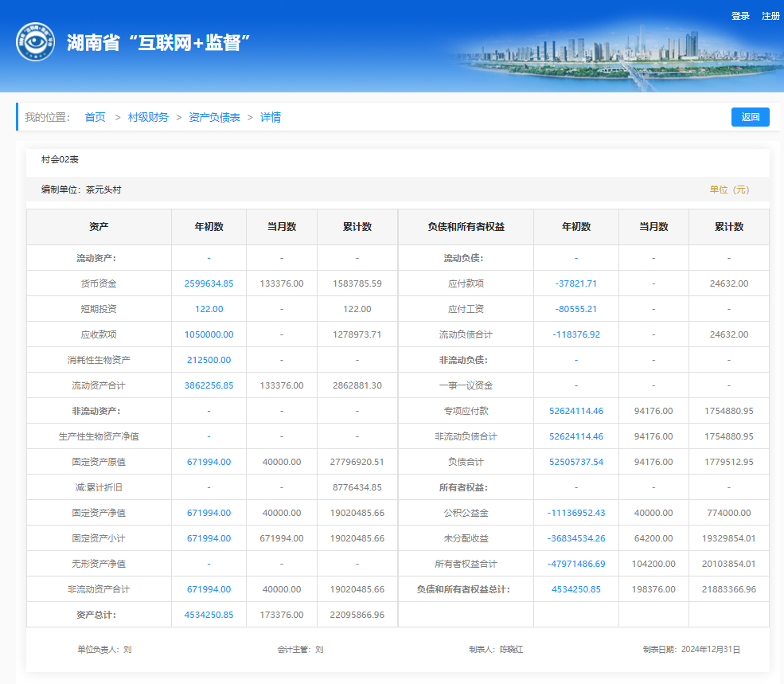Open 应收款项 opening value 1050000.00
Viewport: 784px width, 684px height.
(x=209, y=334)
